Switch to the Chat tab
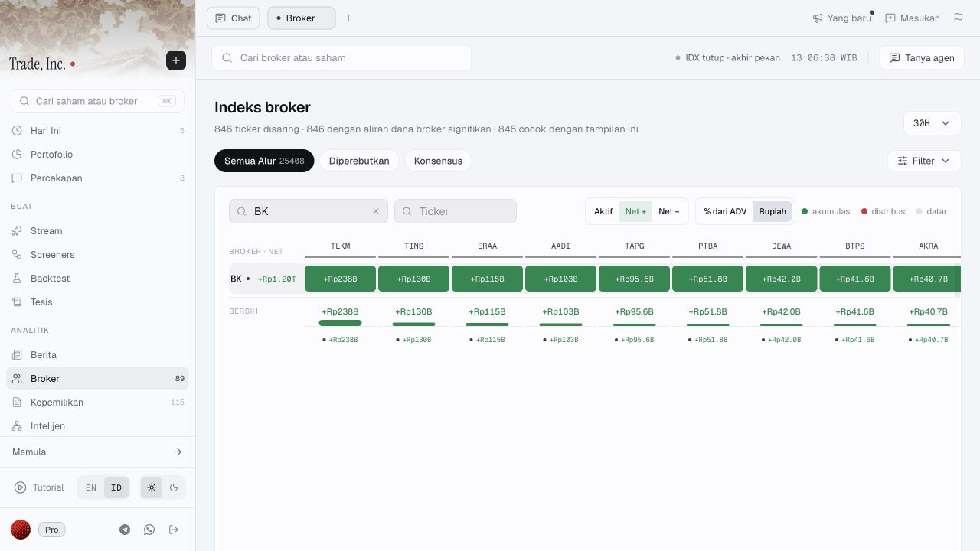 (x=234, y=18)
